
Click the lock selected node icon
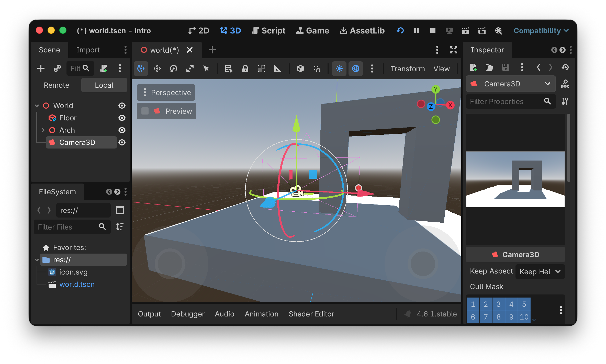click(245, 69)
